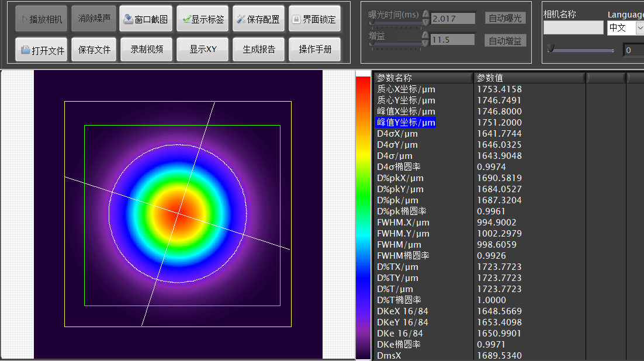Viewport: 644px width, 361px height.
Task: Click the 自动曝光 auto exposure button
Action: pos(505,18)
